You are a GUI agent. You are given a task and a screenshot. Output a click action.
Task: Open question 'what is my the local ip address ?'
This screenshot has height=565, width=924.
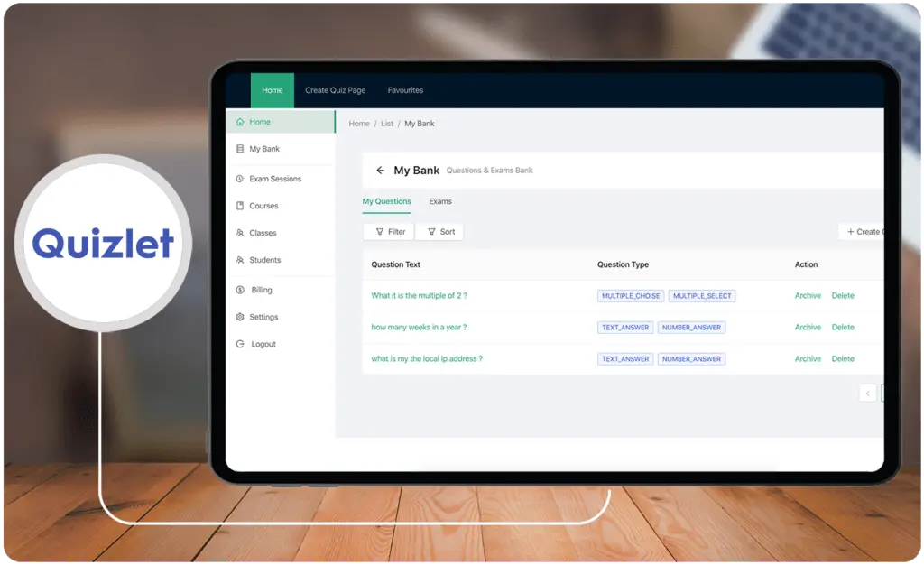(x=427, y=358)
